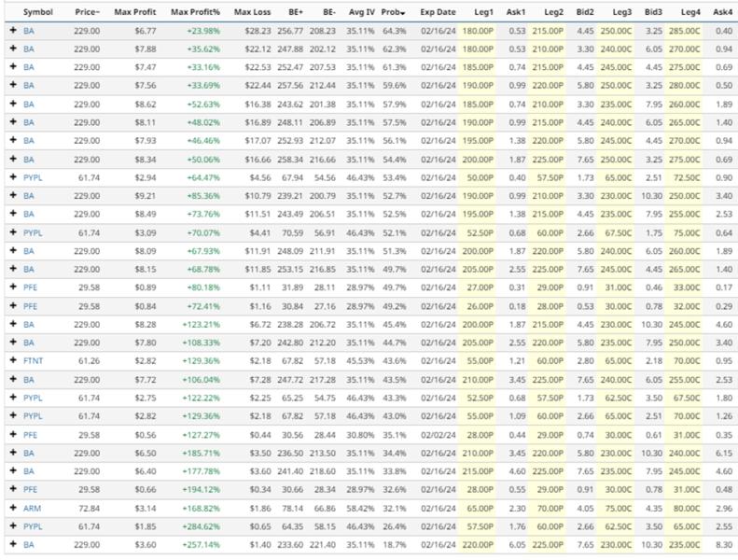
Task: Select the $0.34 Max Loss cell
Action: coord(260,489)
